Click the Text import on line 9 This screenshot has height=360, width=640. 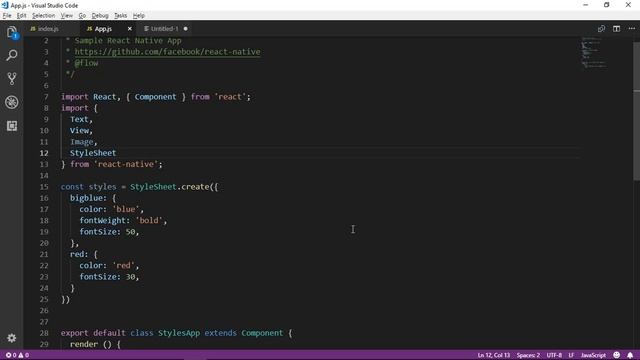[79, 120]
